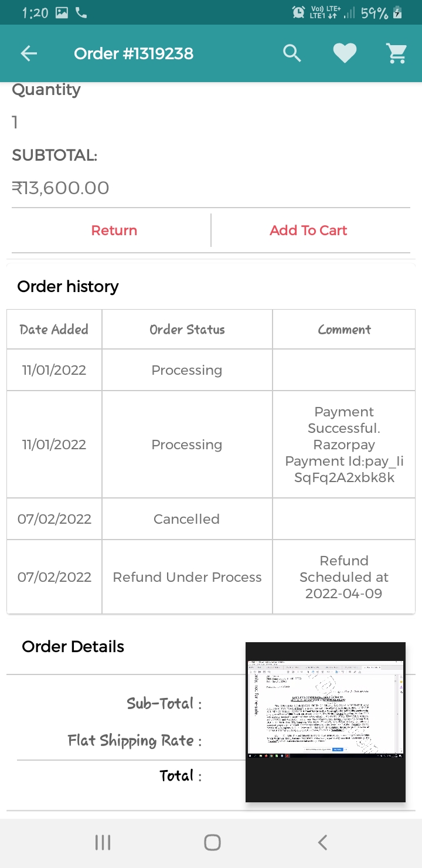
Task: Tap the Razorpay payment comment cell
Action: click(344, 445)
